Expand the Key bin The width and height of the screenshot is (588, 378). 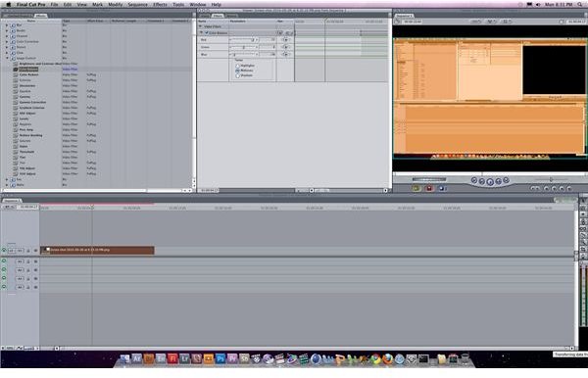pos(7,179)
